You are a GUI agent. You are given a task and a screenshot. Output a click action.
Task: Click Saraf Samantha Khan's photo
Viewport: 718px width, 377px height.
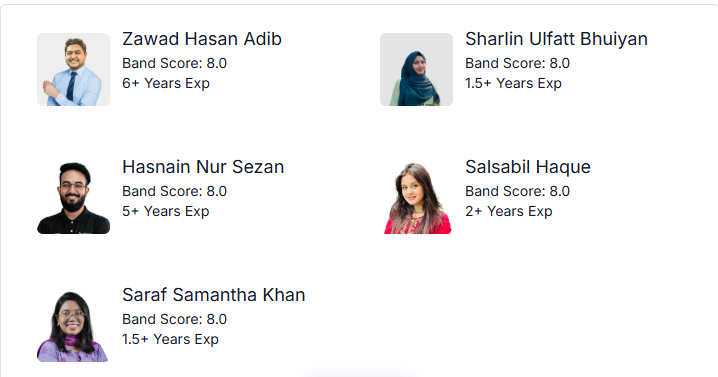pos(73,325)
